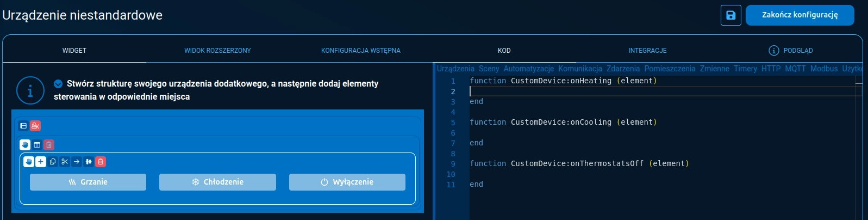Click the save (floppy disk) icon
The image size is (868, 220).
(x=730, y=15)
